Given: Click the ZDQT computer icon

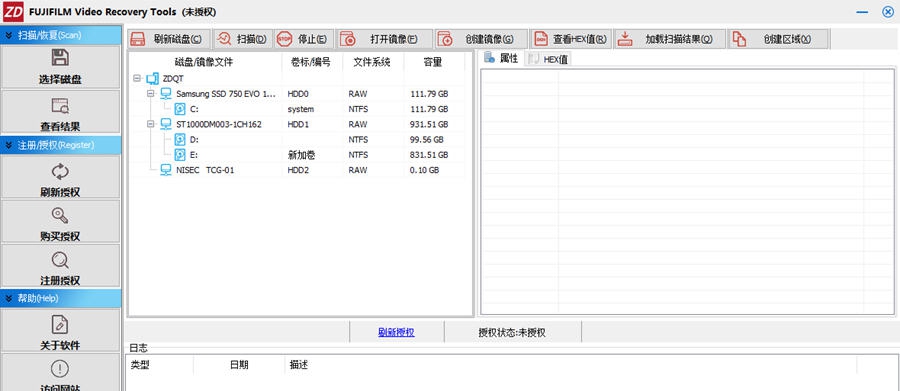Looking at the screenshot, I should coord(152,79).
